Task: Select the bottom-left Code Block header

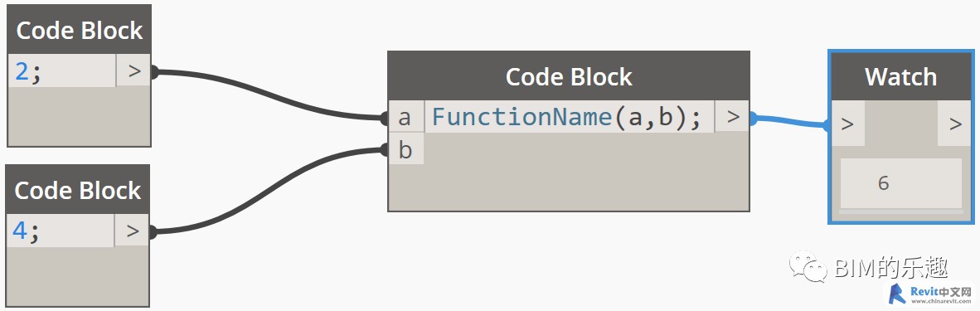Action: [x=78, y=190]
